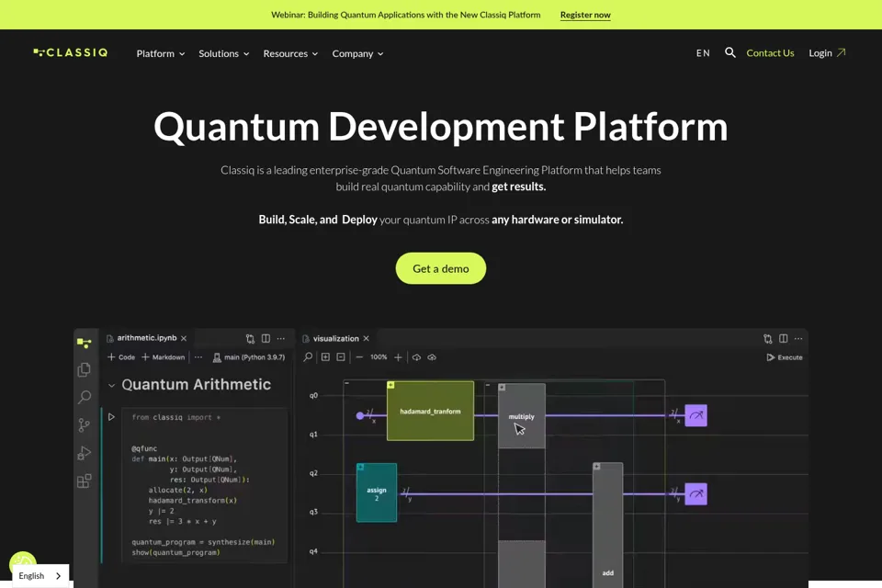Close the visualization tab

(367, 338)
